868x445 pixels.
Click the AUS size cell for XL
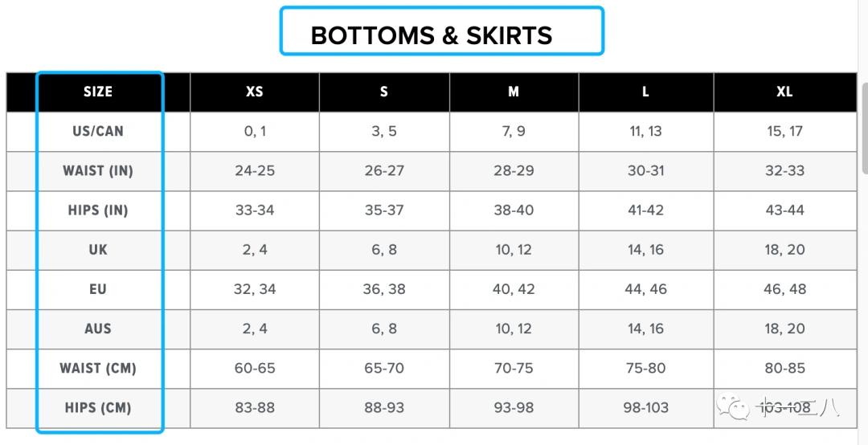point(784,329)
